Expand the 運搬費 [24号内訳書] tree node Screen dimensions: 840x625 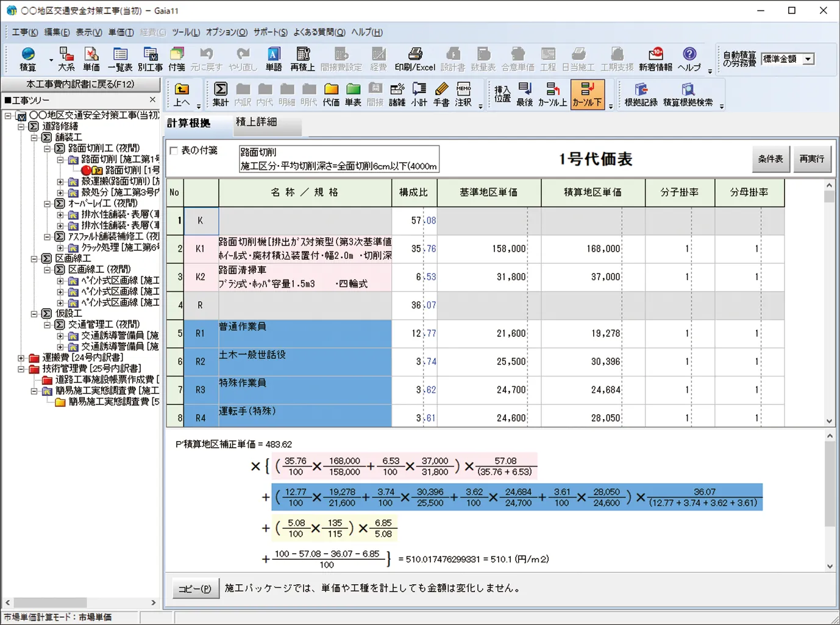coord(21,358)
